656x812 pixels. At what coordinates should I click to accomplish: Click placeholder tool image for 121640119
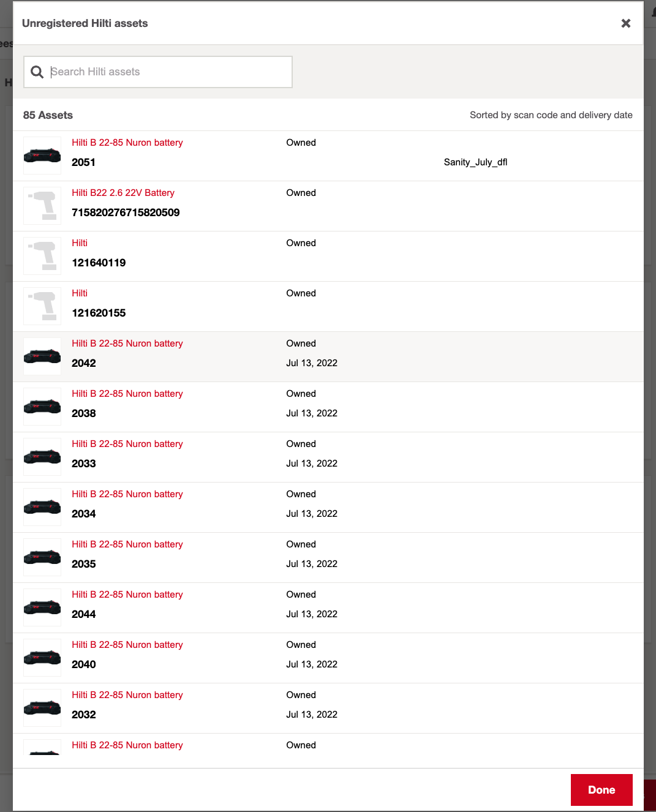[42, 256]
